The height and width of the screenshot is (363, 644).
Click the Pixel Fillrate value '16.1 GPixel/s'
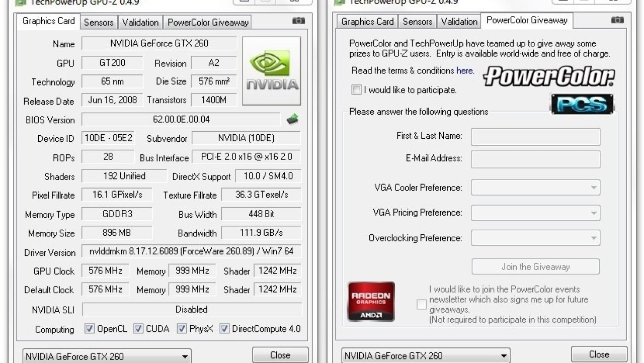coord(117,195)
